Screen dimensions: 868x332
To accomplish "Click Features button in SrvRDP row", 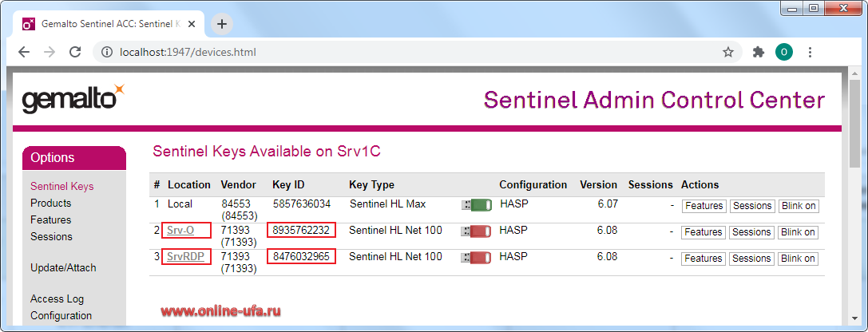I will 704,259.
